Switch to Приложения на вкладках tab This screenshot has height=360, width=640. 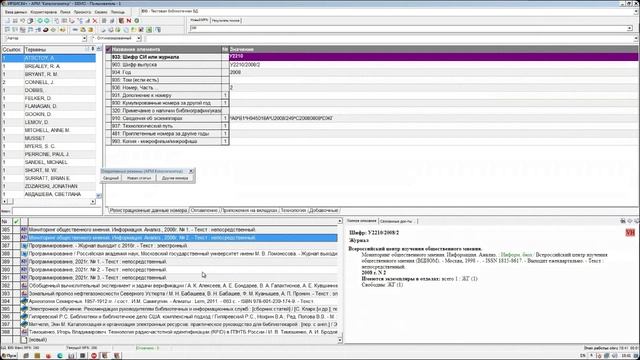(249, 210)
